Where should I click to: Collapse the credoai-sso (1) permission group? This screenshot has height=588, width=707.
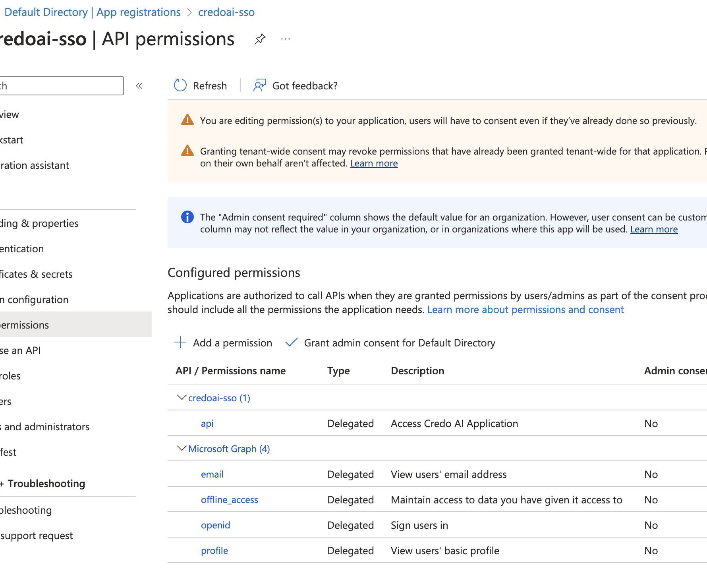pos(182,398)
